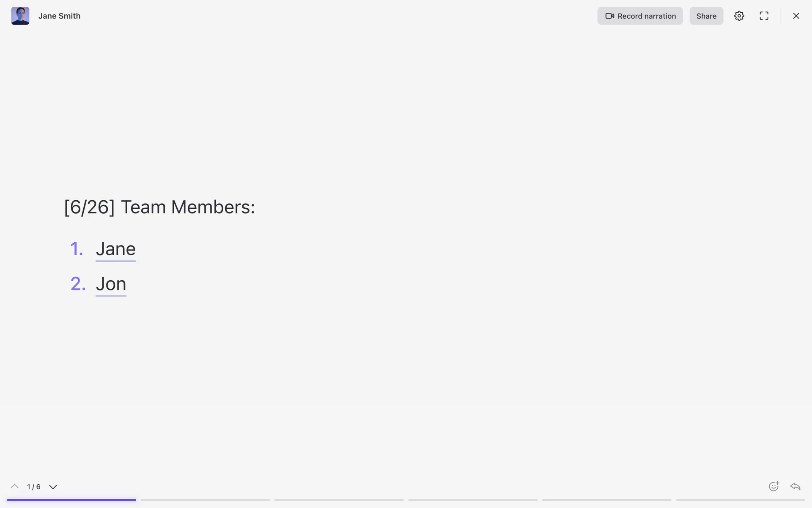Click the 1 / 6 slide counter
812x508 pixels.
[34, 487]
